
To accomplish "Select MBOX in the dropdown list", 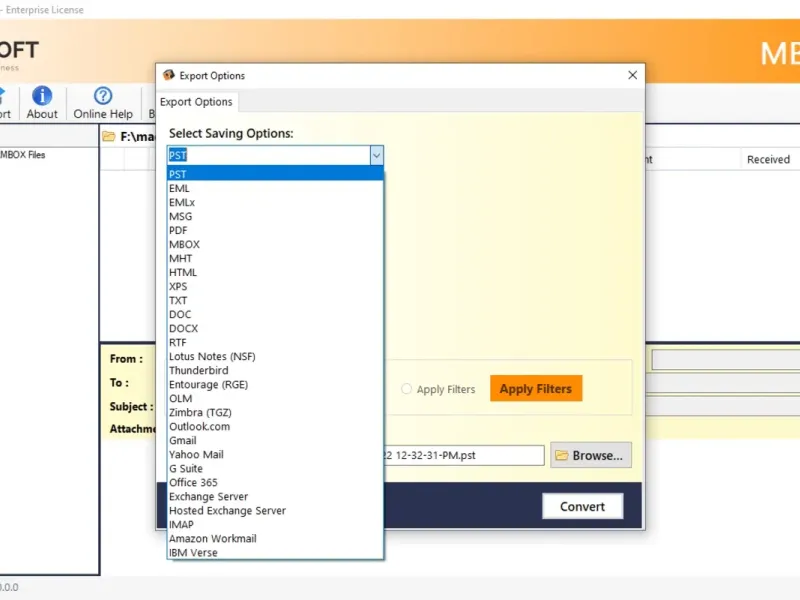I will point(275,244).
